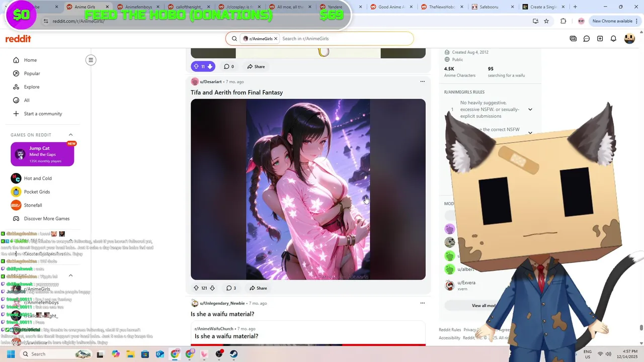Open Steam from the taskbar
The height and width of the screenshot is (362, 644).
point(233,354)
